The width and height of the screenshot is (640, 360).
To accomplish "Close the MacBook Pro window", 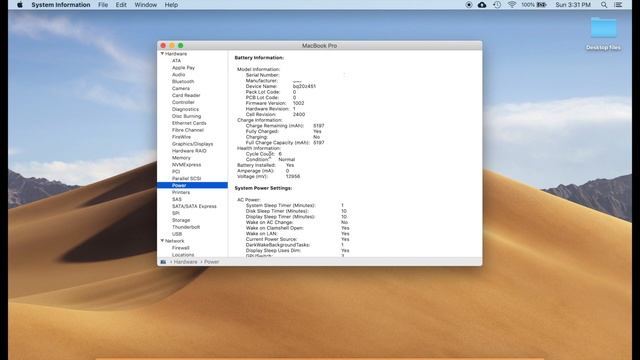I will coord(163,46).
